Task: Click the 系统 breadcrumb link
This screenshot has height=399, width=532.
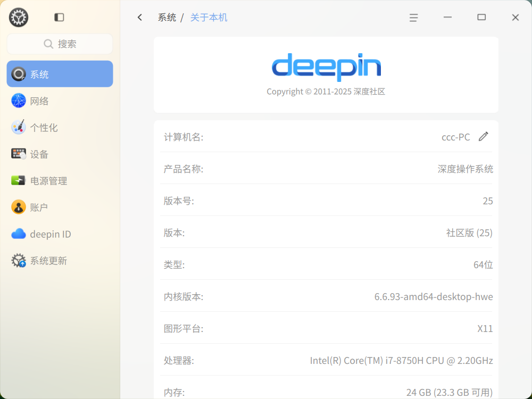Action: (x=167, y=18)
